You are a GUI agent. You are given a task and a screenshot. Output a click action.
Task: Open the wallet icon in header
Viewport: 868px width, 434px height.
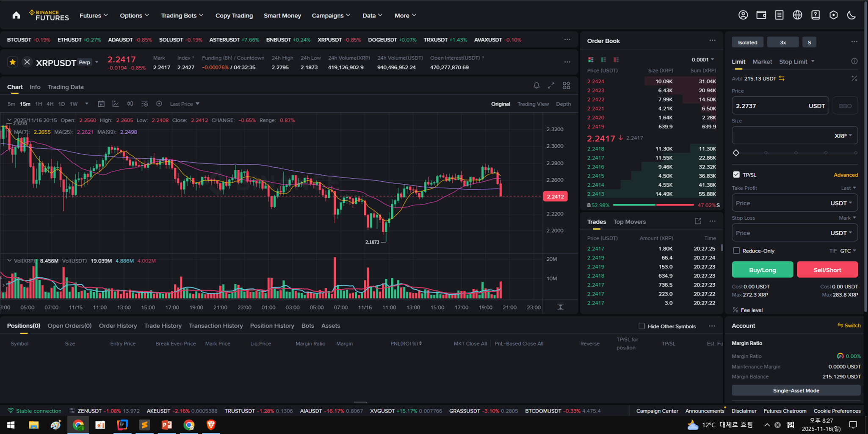761,15
